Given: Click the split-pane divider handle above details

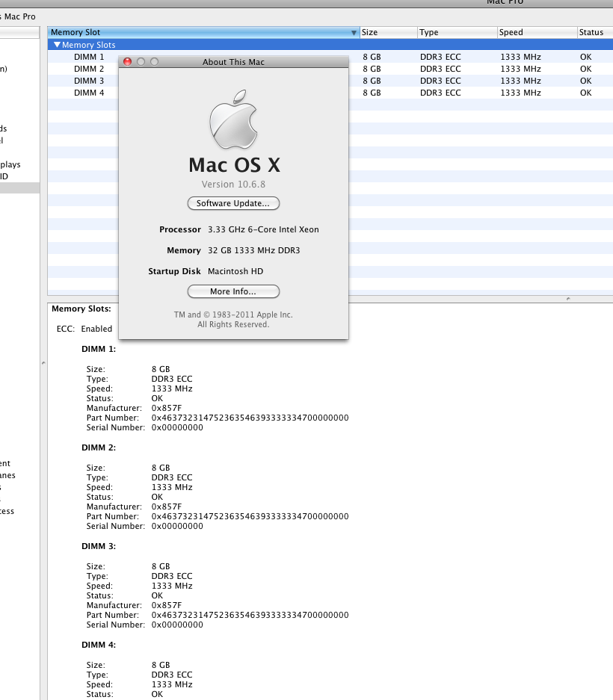Looking at the screenshot, I should pyautogui.click(x=568, y=298).
